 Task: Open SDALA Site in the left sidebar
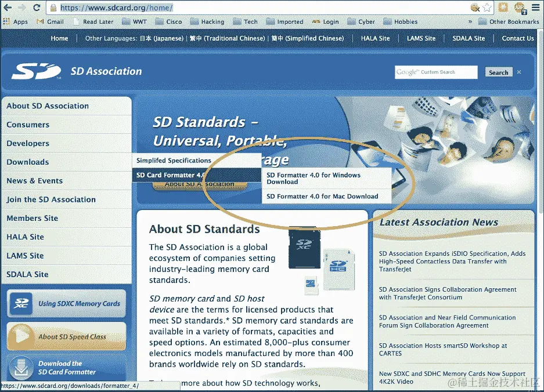[x=67, y=274]
